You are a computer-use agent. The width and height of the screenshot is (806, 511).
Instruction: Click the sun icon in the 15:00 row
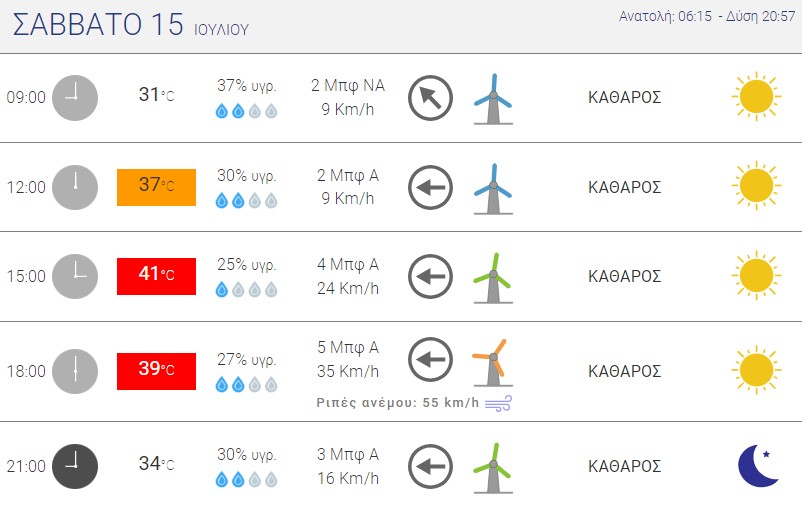pos(756,275)
